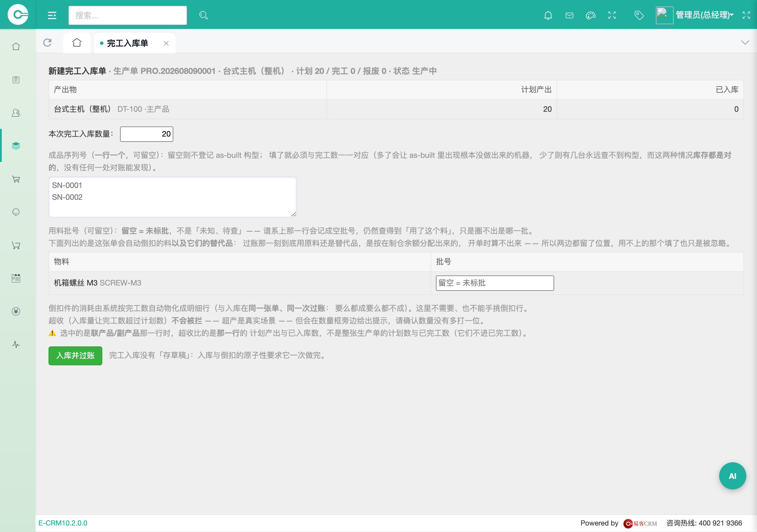Click the serial numbers textarea
Viewport: 757px width, 532px height.
coord(172,197)
